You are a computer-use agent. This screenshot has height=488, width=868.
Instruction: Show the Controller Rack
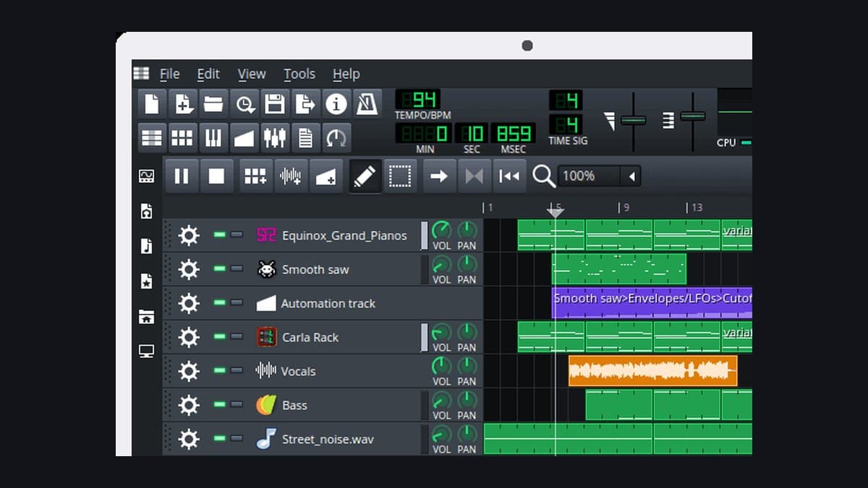[336, 137]
